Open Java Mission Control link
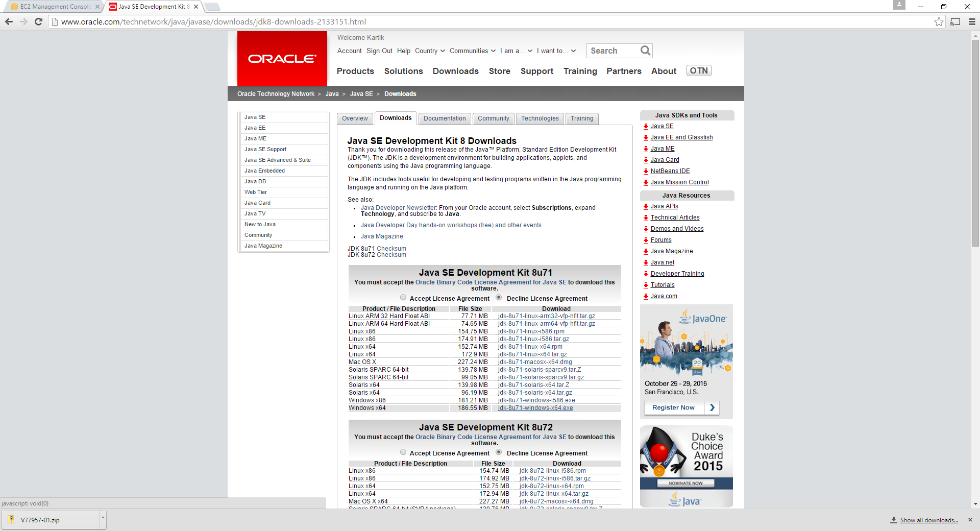980x531 pixels. tap(679, 182)
